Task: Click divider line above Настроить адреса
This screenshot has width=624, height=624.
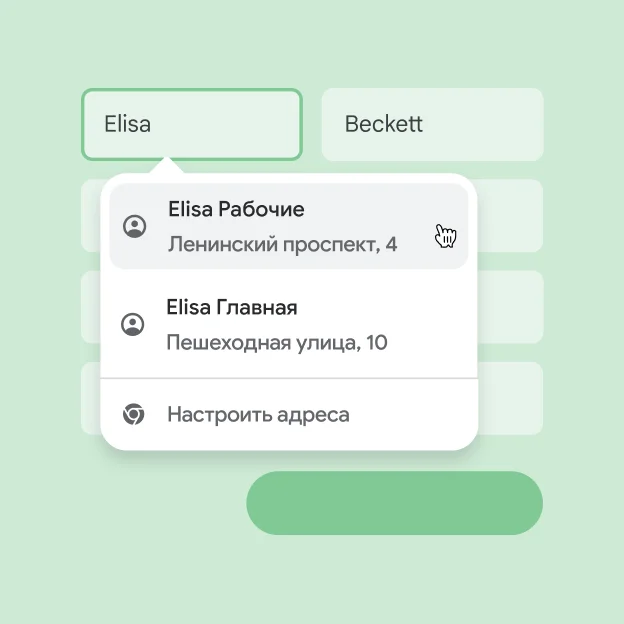Action: click(x=288, y=379)
